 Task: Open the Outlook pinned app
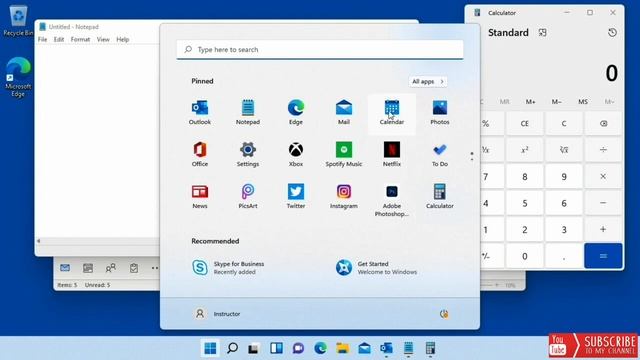point(200,113)
